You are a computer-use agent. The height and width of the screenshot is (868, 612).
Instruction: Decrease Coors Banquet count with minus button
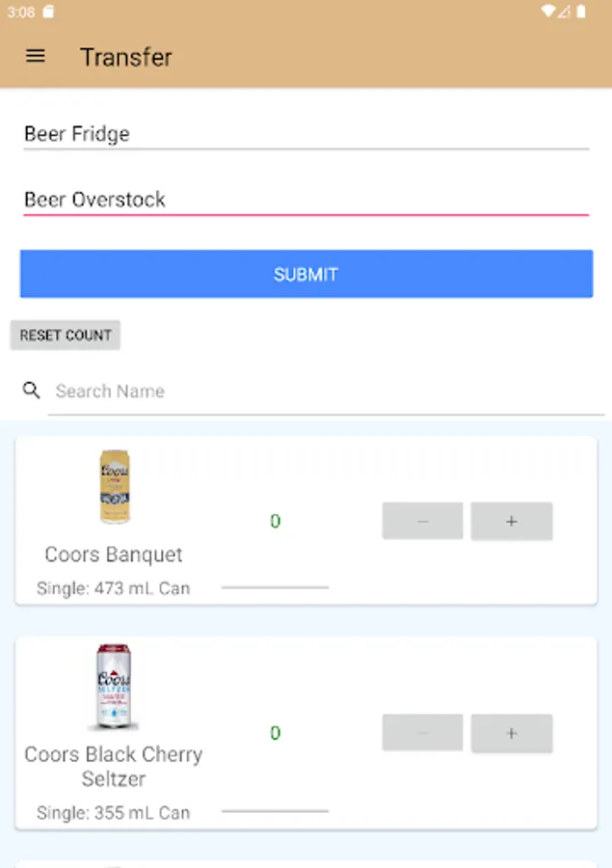point(422,521)
